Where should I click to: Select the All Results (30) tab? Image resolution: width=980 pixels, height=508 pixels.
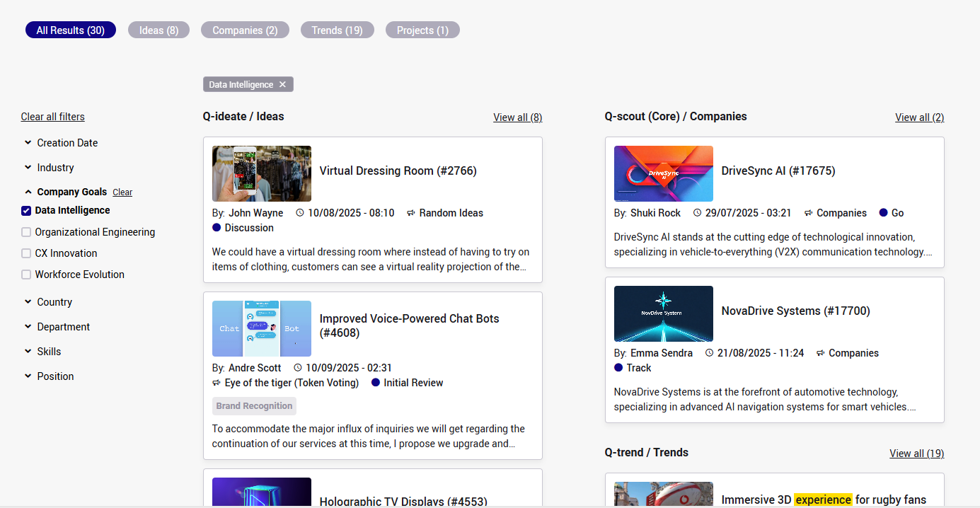(x=71, y=30)
